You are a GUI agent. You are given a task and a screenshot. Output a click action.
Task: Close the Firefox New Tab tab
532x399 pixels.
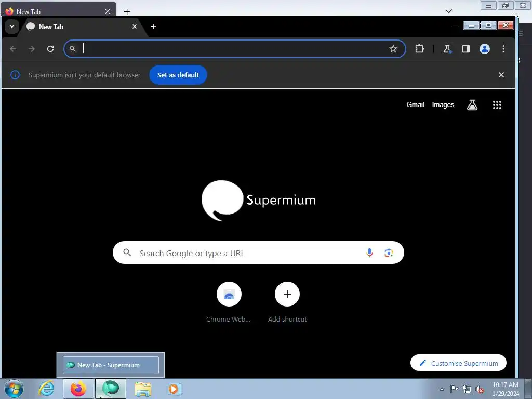pos(108,11)
